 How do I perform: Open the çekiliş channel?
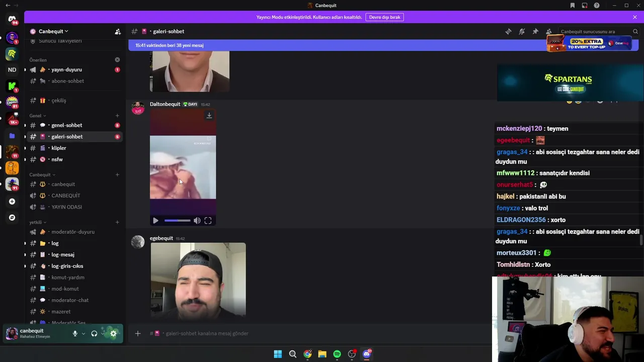tap(74, 101)
